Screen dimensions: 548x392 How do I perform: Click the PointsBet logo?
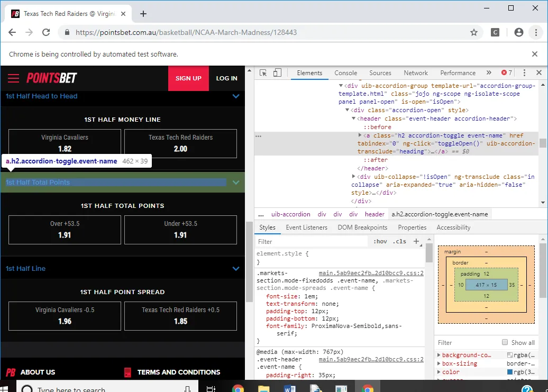point(52,78)
